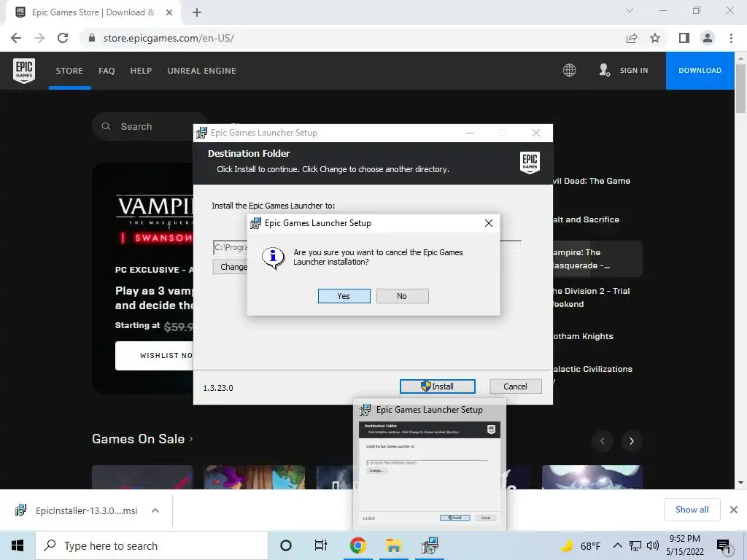Open the Windows Start menu
Screen dimensions: 747x560
pos(18,545)
